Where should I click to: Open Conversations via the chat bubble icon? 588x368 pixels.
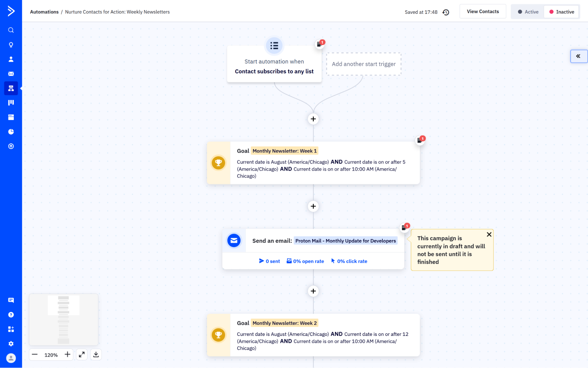(x=11, y=300)
